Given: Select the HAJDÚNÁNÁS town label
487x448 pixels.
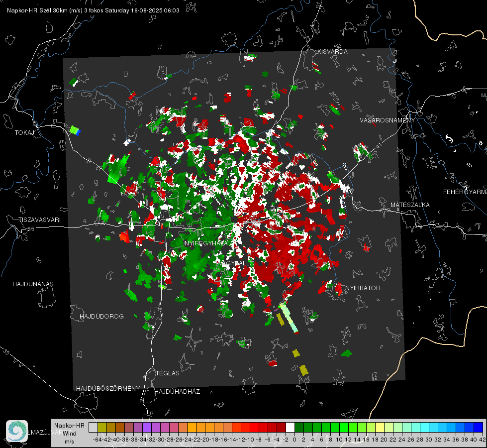Looking at the screenshot, I should coord(33,284).
